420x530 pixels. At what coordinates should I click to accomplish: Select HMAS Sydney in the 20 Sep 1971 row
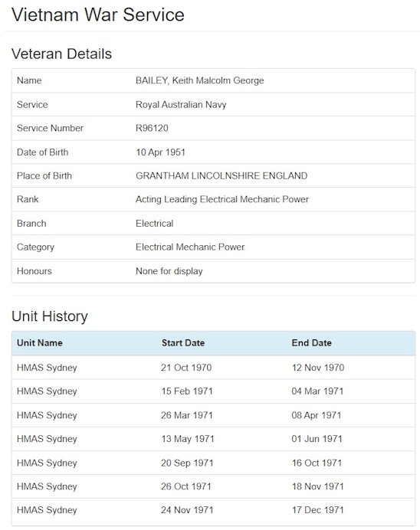pyautogui.click(x=47, y=463)
